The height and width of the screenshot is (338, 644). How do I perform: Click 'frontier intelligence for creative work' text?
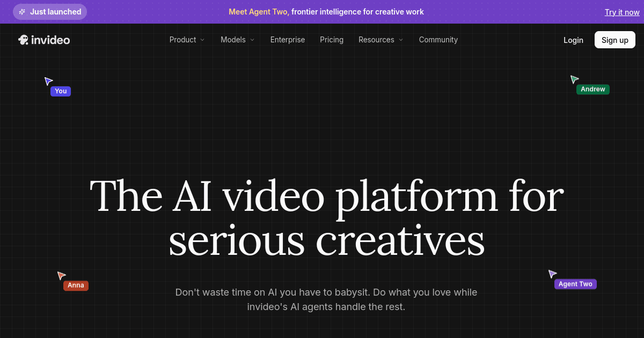357,12
